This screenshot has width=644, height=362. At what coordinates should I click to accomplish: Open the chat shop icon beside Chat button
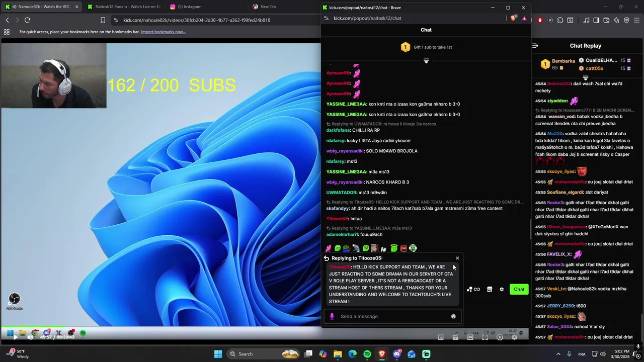[x=490, y=289]
